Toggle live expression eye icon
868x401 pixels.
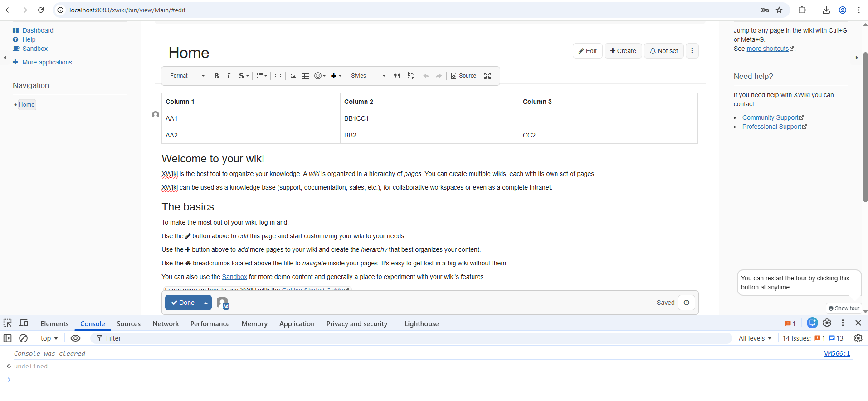pos(76,338)
